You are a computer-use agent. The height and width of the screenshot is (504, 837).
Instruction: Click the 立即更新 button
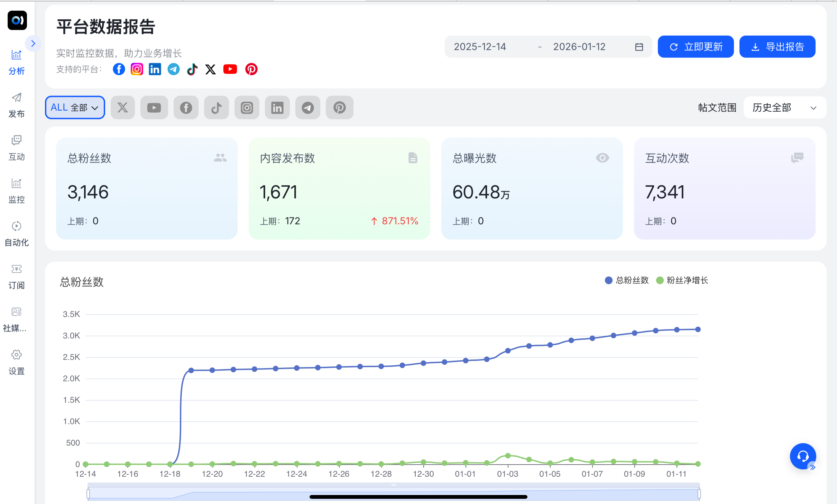pos(696,47)
